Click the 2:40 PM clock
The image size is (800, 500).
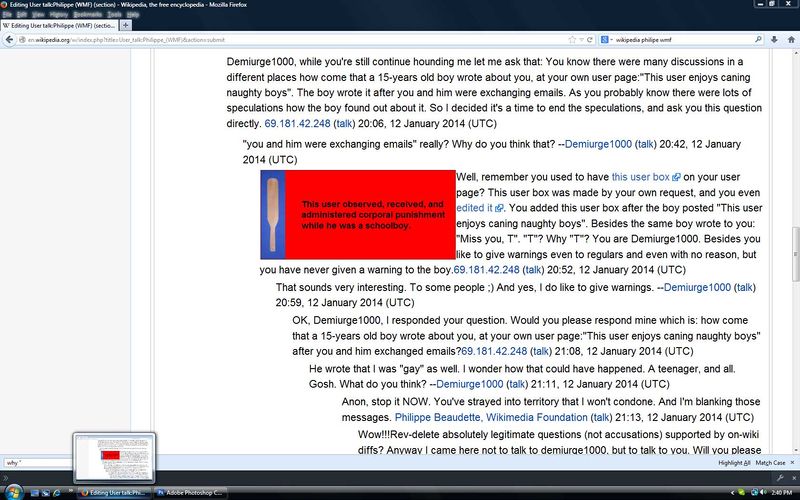pyautogui.click(x=782, y=493)
